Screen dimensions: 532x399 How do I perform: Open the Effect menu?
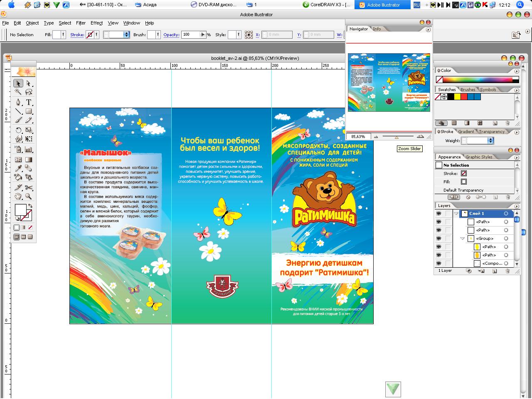(96, 23)
